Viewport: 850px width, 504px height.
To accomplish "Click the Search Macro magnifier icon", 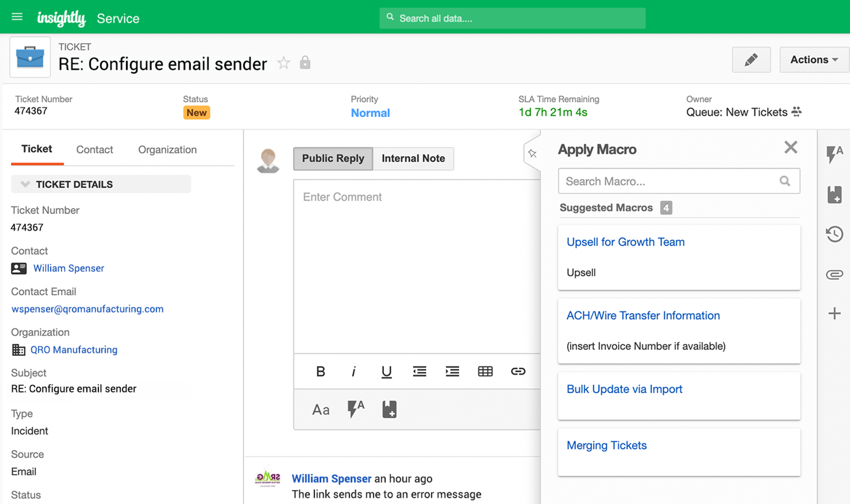I will click(x=785, y=181).
